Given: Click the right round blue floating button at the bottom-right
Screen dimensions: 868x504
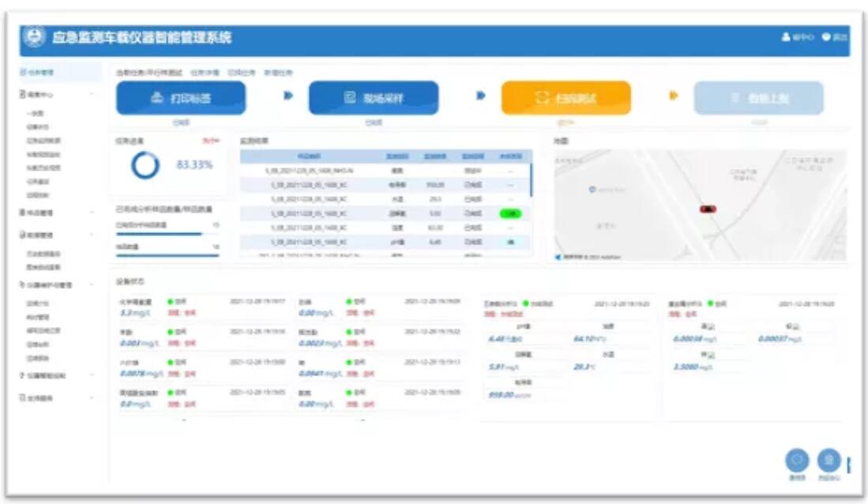Looking at the screenshot, I should click(829, 461).
